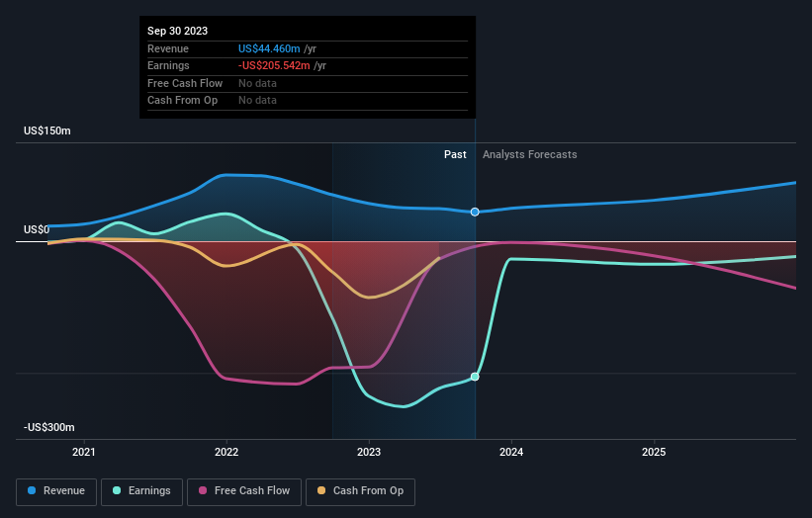This screenshot has width=812, height=518.
Task: Click the orange Cash From Op legend dot
Action: pos(321,490)
